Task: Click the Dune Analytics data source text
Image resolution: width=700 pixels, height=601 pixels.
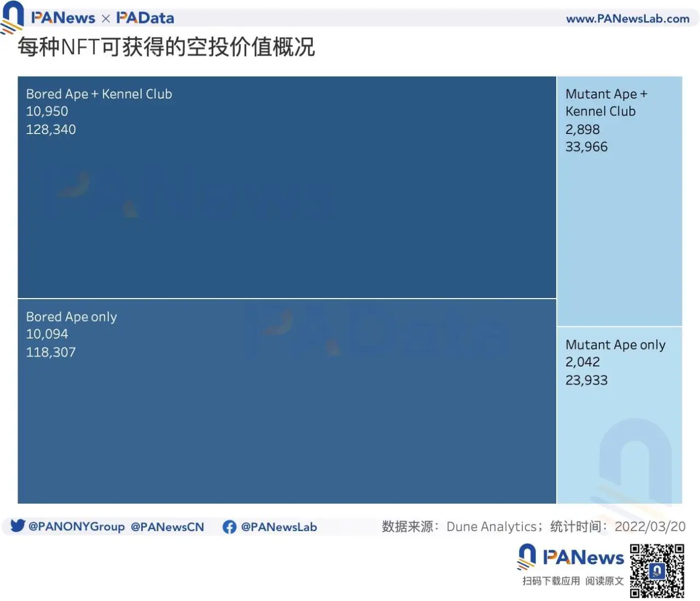Action: [x=491, y=527]
